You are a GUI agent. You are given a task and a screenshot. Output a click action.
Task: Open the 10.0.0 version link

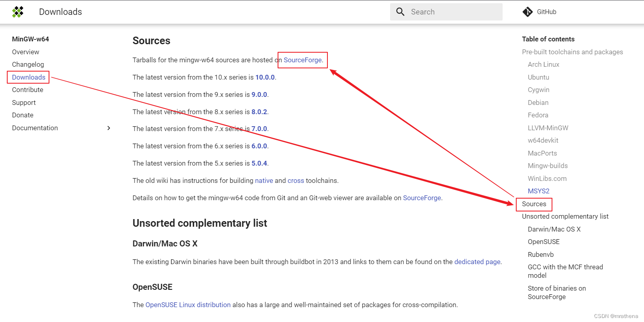click(265, 77)
